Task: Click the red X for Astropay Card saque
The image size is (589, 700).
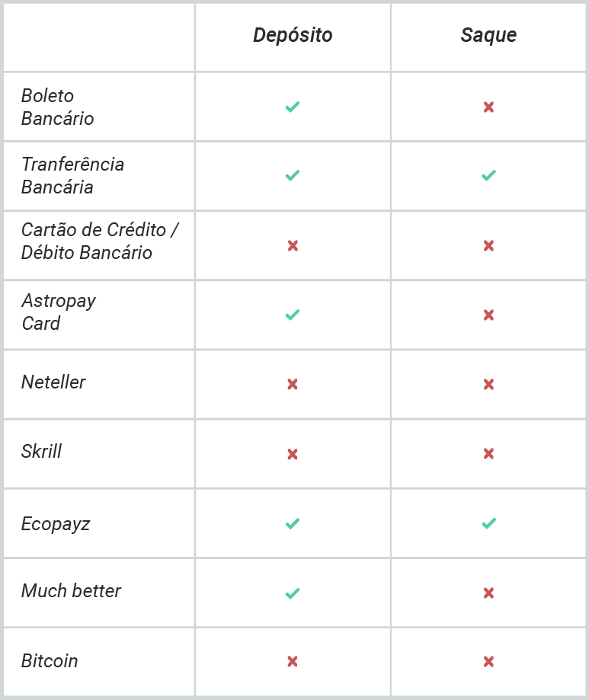Action: [488, 315]
